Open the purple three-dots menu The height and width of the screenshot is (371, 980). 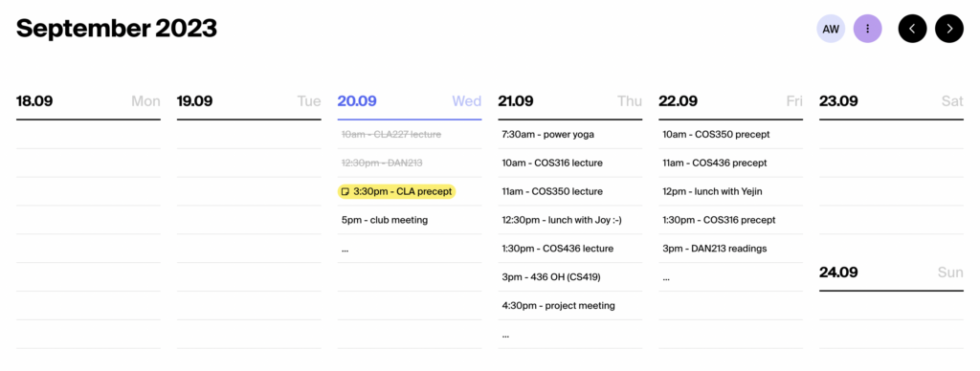point(867,29)
